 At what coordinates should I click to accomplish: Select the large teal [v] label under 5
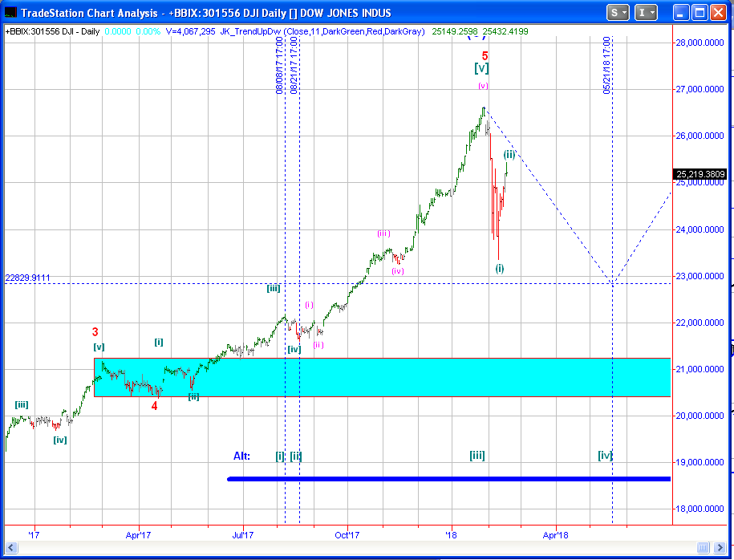pos(481,68)
